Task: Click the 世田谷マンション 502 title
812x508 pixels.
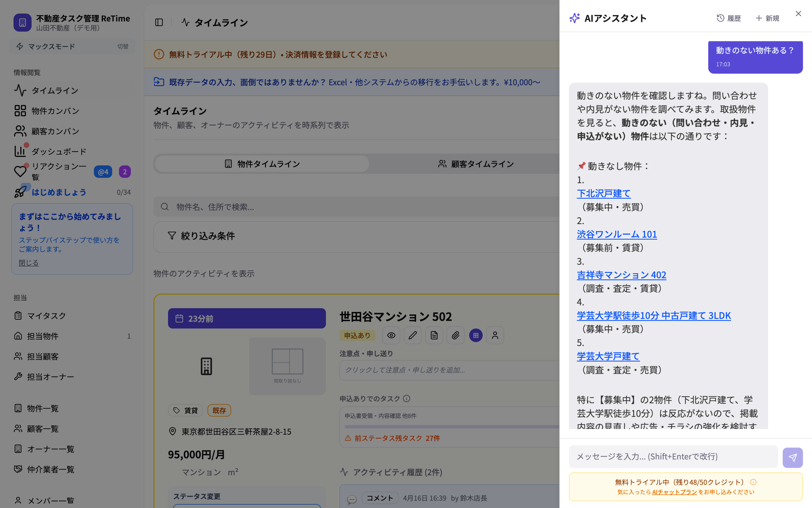Action: pos(396,316)
